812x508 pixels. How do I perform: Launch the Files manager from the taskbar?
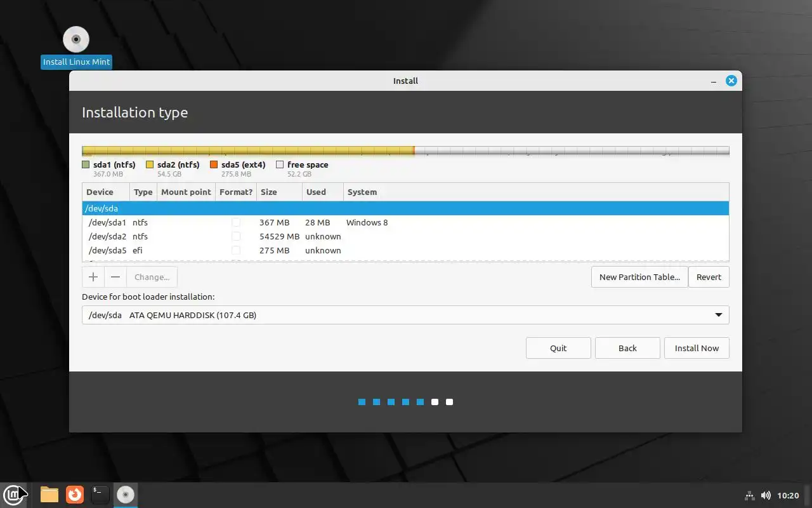pos(49,494)
